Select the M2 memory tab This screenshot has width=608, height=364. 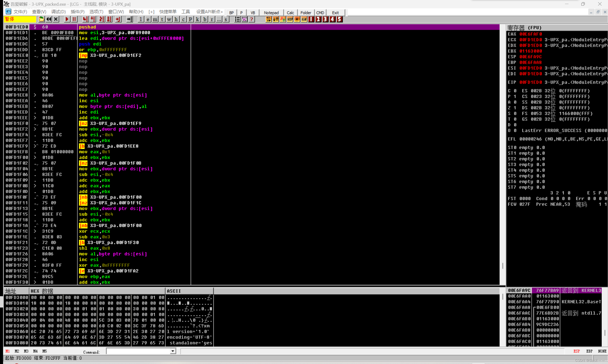click(x=17, y=351)
